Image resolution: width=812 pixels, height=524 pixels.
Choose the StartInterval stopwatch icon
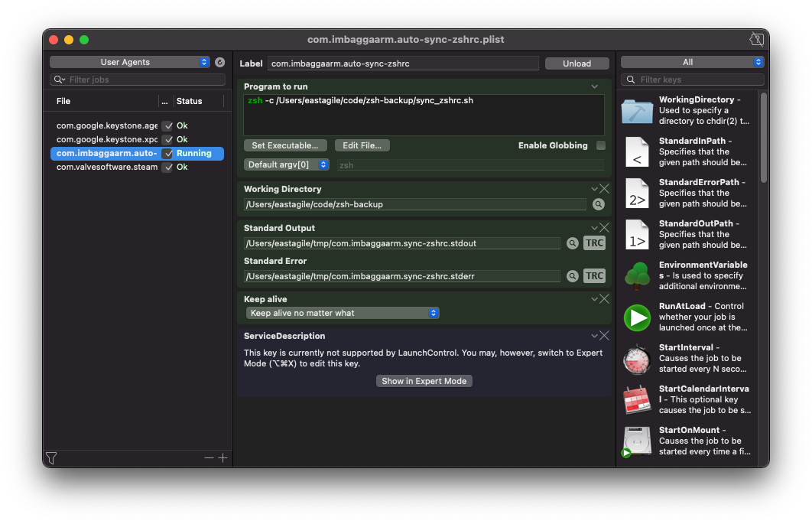(x=637, y=360)
